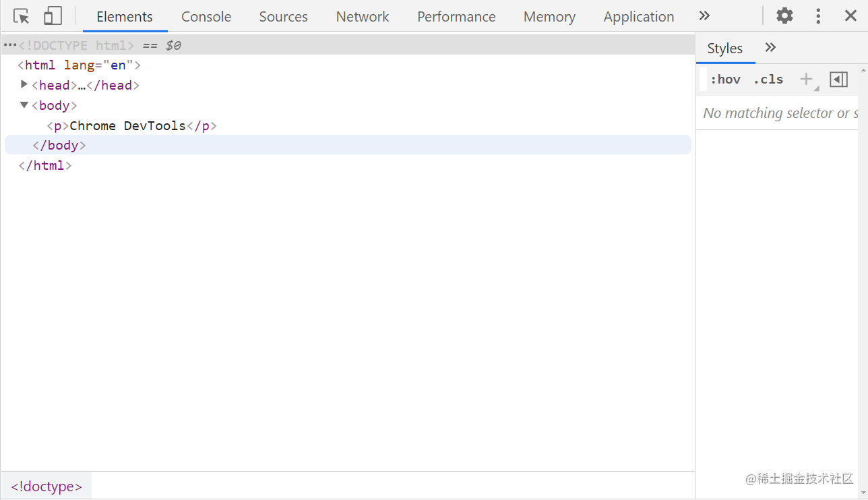Click the style filter input field
This screenshot has height=500, width=868.
[x=703, y=80]
